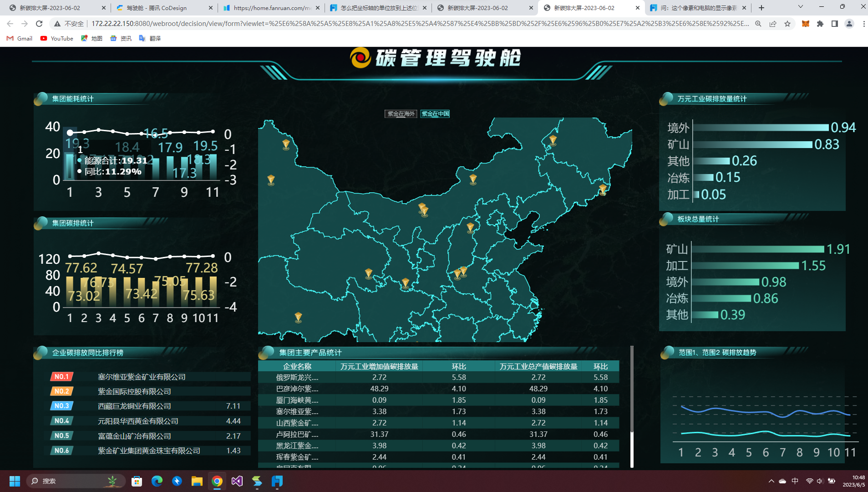Image resolution: width=868 pixels, height=492 pixels.
Task: Select the 厦门海峡黄 table row name
Action: [x=297, y=400]
